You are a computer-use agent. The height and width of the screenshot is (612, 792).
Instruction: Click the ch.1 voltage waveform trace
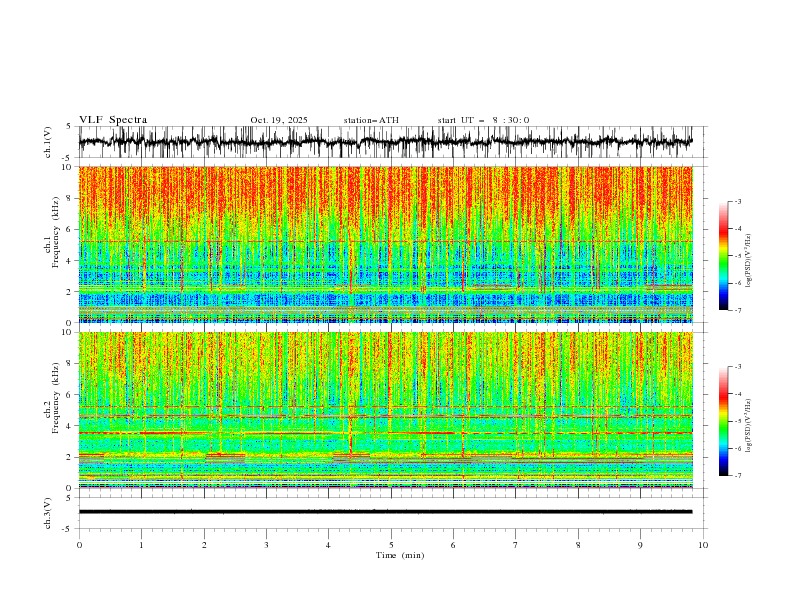(385, 142)
